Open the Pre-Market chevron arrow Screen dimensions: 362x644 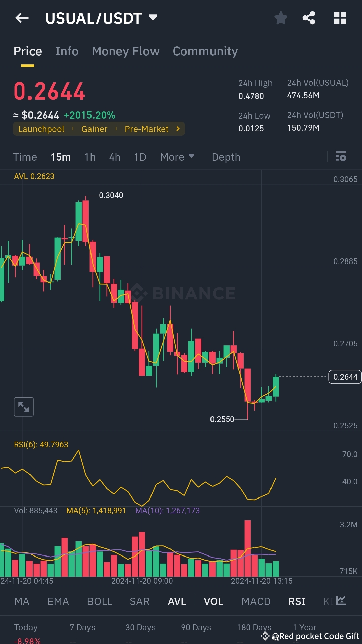point(178,129)
